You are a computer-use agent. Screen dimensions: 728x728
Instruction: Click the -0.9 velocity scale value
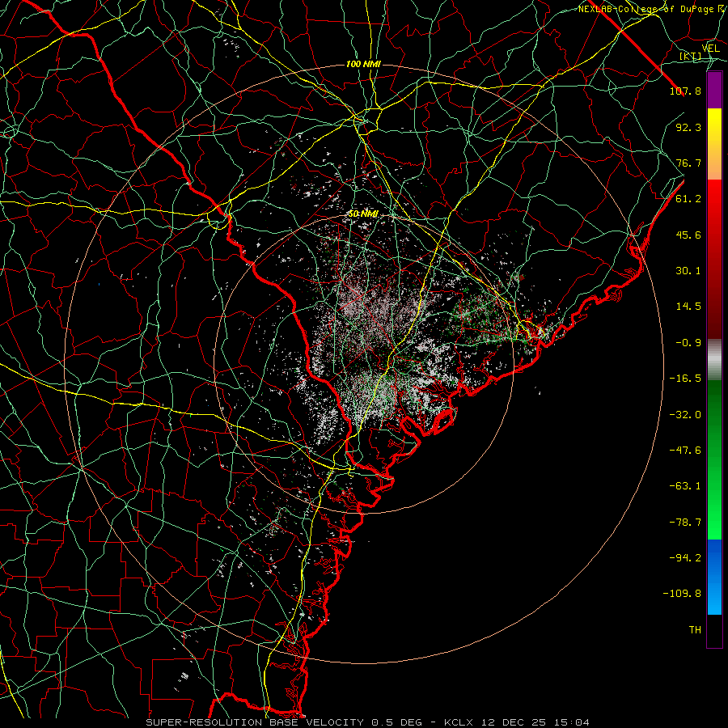coord(688,343)
